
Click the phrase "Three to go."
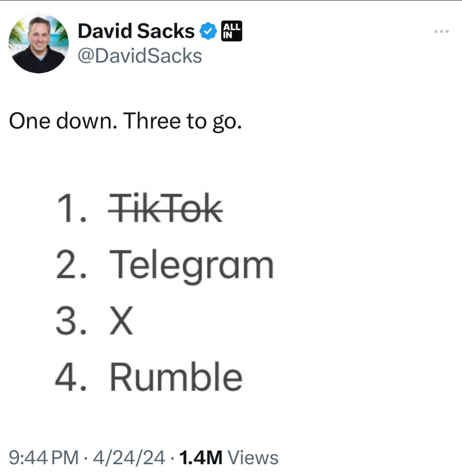[x=182, y=121]
